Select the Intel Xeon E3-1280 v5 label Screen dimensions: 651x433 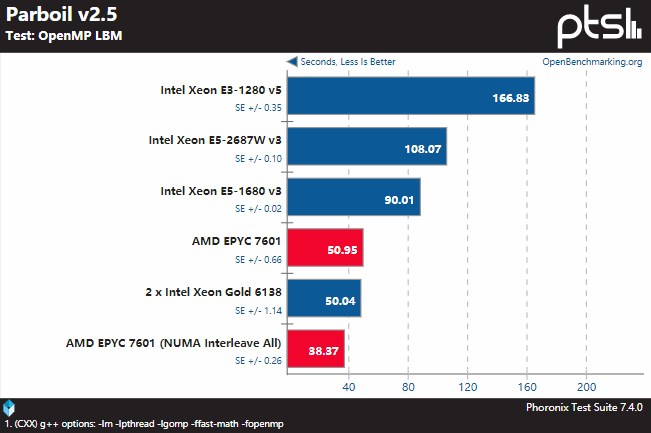221,90
